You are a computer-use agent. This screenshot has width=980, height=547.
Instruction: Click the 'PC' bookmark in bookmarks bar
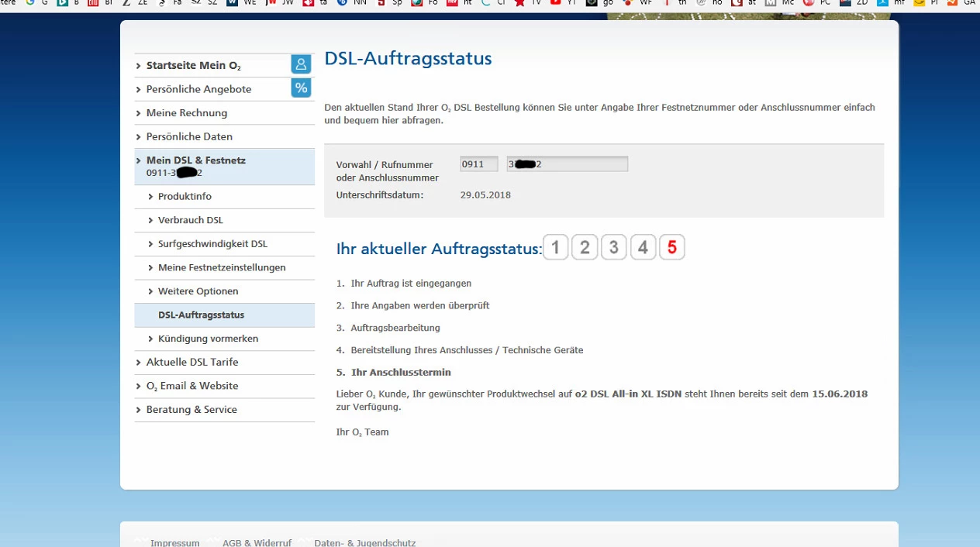click(x=816, y=3)
